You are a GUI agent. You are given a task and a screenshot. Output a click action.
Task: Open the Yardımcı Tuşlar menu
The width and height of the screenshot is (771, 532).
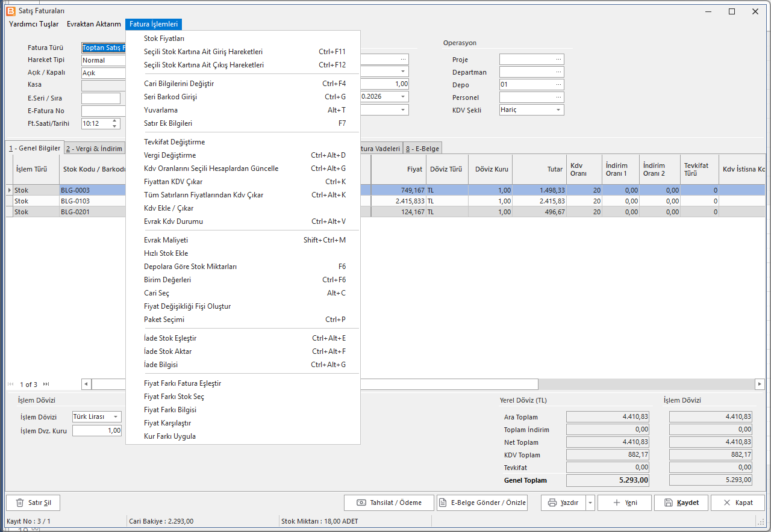tap(34, 24)
